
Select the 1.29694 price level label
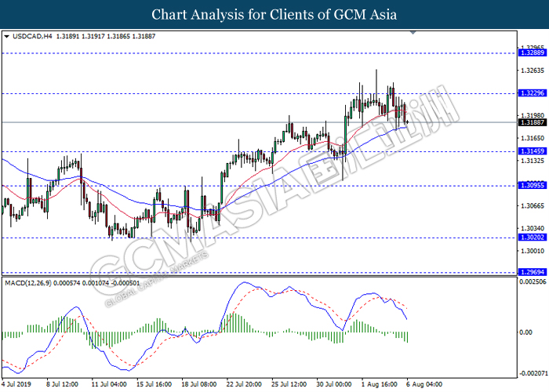532,272
